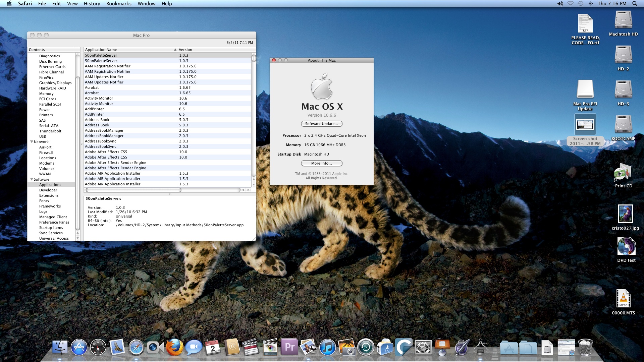Collapse the Software section triangle
The image size is (644, 362).
click(x=32, y=179)
